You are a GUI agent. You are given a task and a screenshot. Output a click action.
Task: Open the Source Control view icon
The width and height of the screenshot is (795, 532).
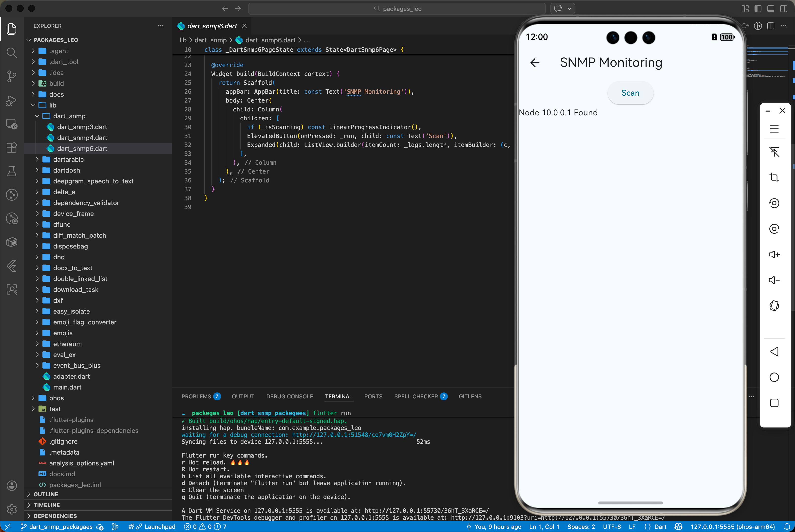(12, 76)
